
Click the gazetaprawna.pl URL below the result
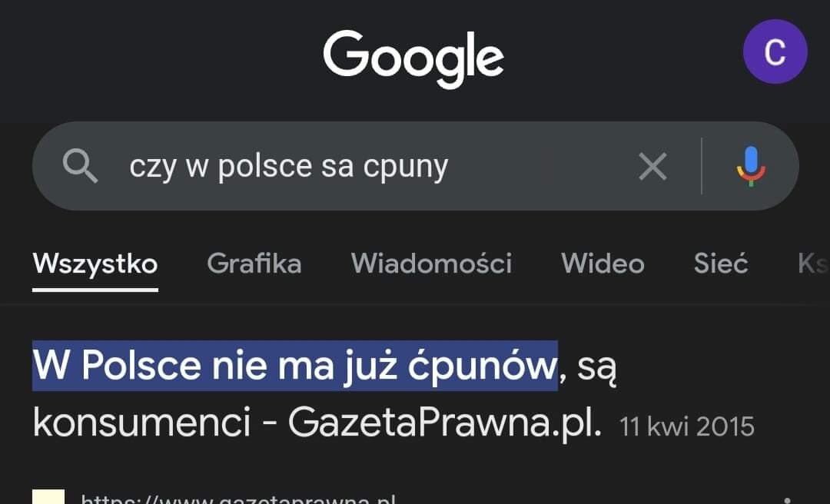(238, 499)
